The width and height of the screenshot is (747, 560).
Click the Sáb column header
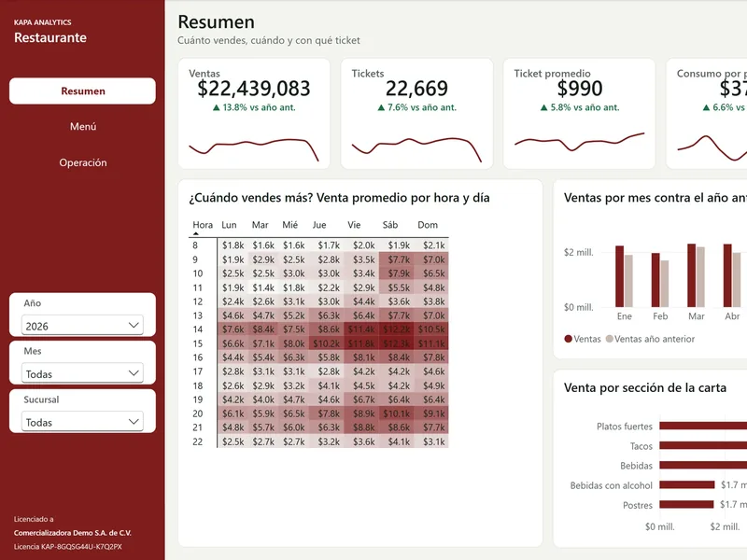click(390, 225)
